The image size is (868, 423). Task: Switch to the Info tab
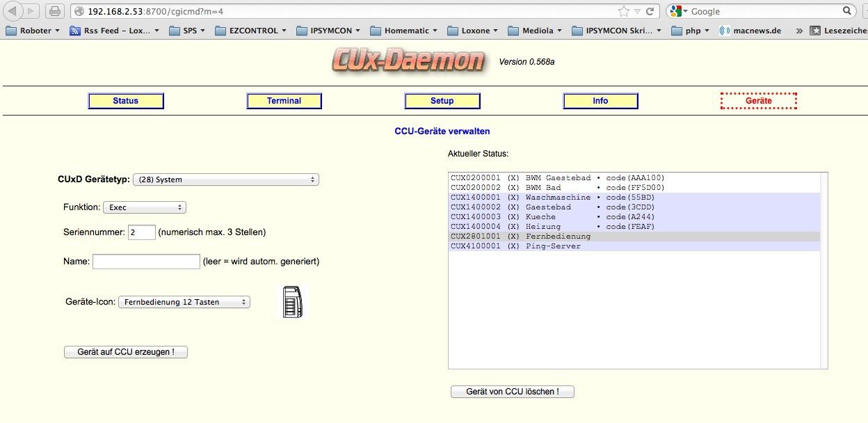tap(600, 101)
